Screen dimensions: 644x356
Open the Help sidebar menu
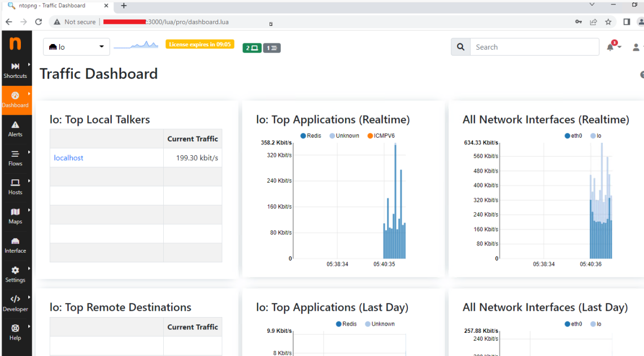[x=16, y=333]
